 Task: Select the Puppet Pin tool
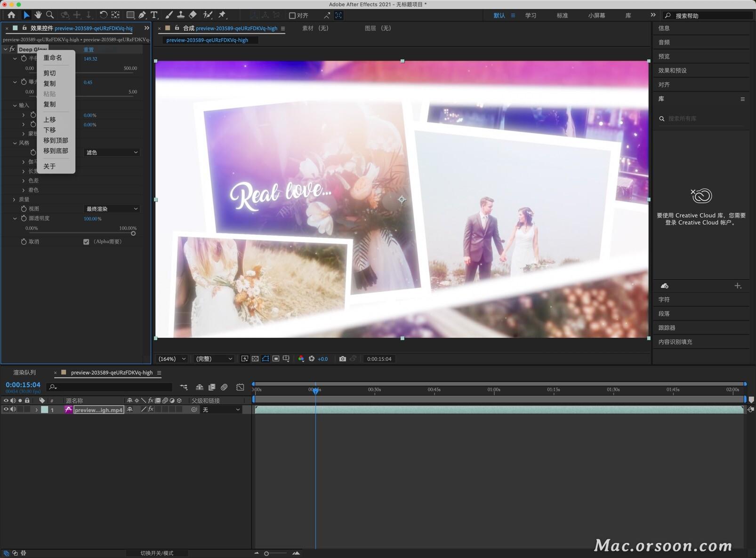(x=222, y=15)
